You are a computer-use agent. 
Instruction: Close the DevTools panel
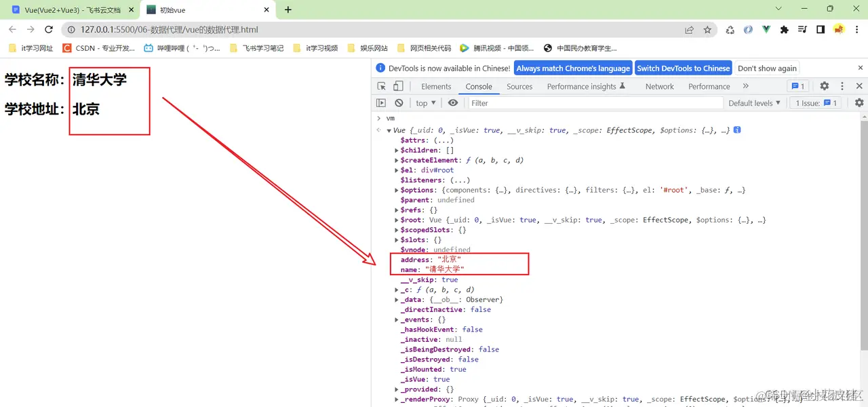pos(859,86)
